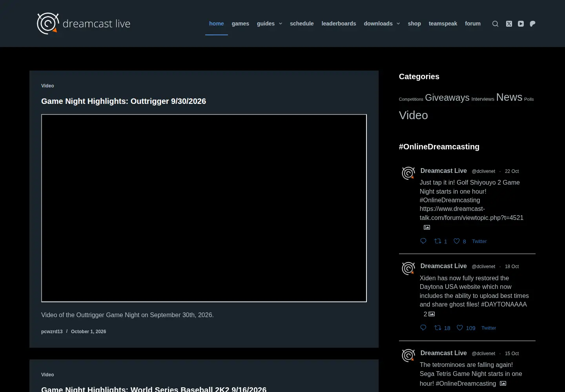Viewport: 565px width, 392px height.
Task: Open the shop page
Action: pyautogui.click(x=414, y=24)
